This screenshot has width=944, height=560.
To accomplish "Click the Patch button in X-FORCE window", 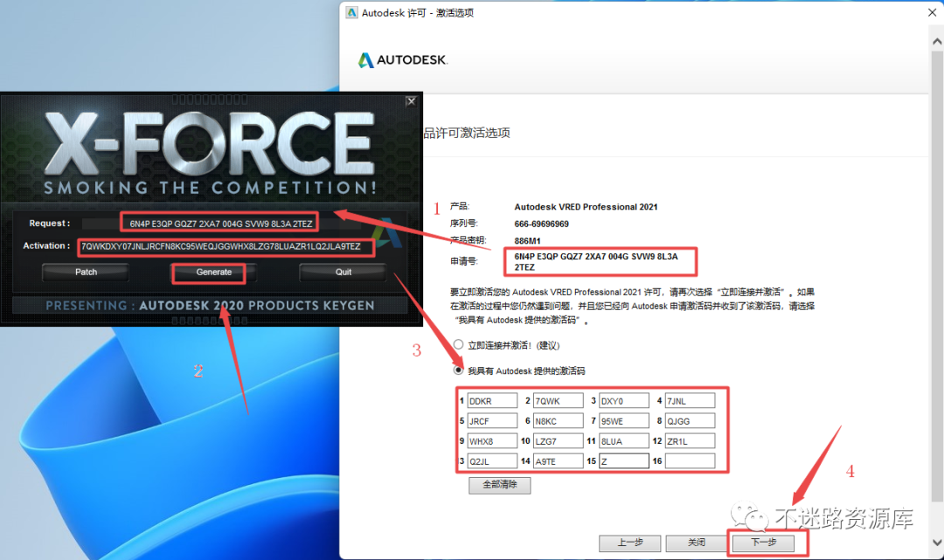I will [86, 273].
